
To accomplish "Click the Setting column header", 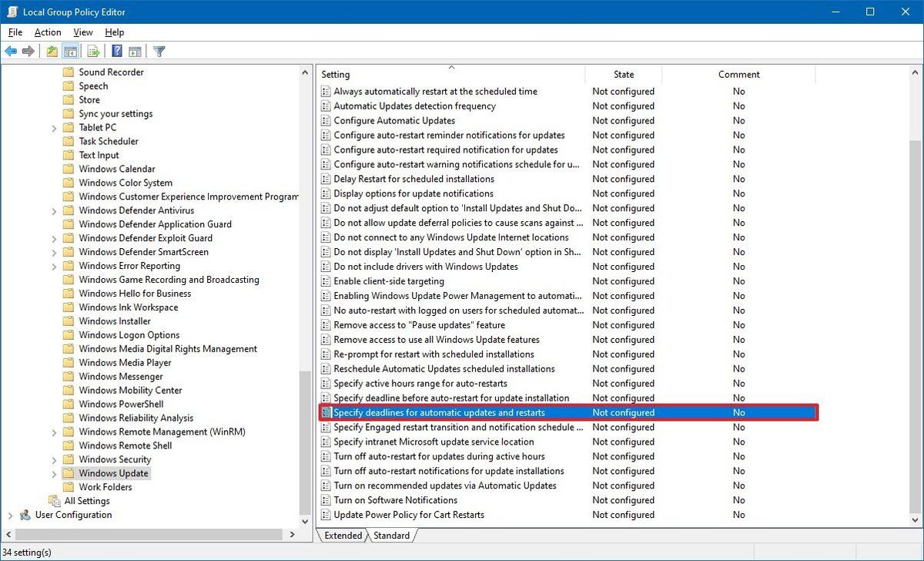I will (336, 74).
